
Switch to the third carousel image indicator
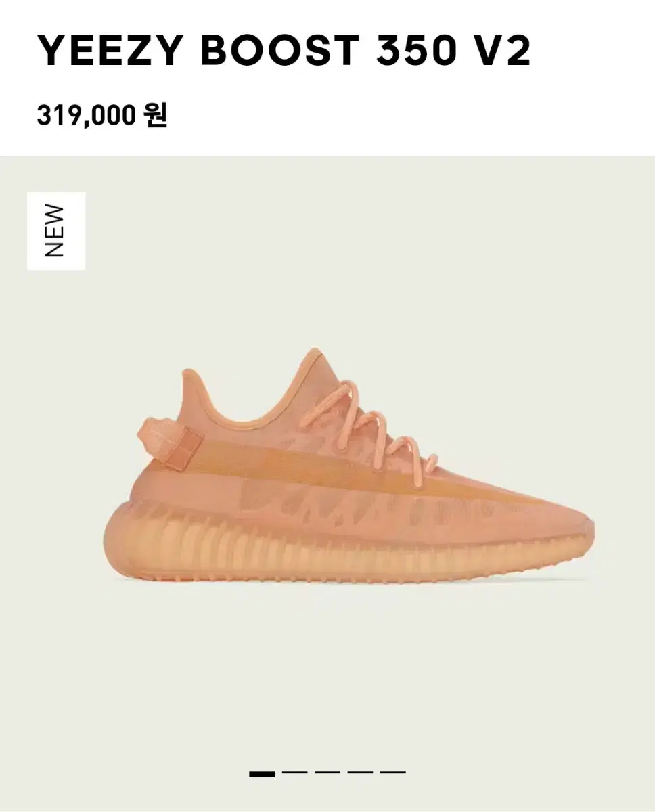pyautogui.click(x=327, y=773)
